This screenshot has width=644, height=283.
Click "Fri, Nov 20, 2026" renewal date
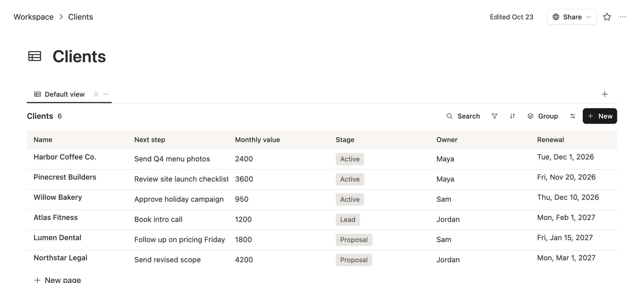[566, 177]
